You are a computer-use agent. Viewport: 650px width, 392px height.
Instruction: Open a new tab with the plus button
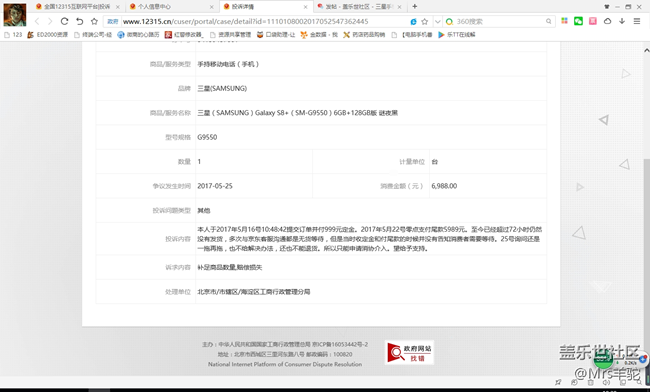coord(415,7)
